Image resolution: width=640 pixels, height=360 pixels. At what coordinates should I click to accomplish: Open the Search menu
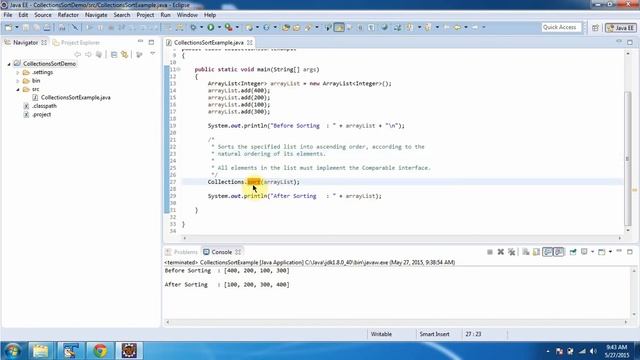click(122, 15)
